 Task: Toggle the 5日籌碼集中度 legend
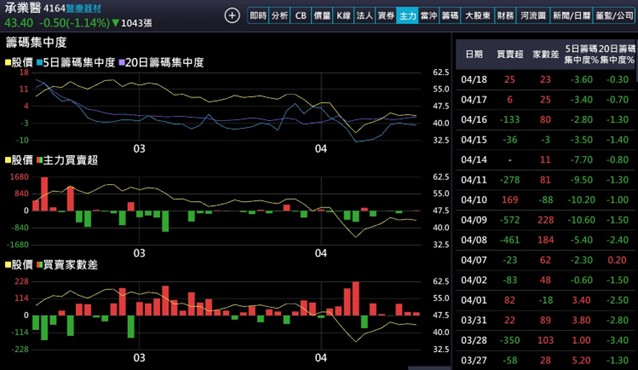click(76, 62)
